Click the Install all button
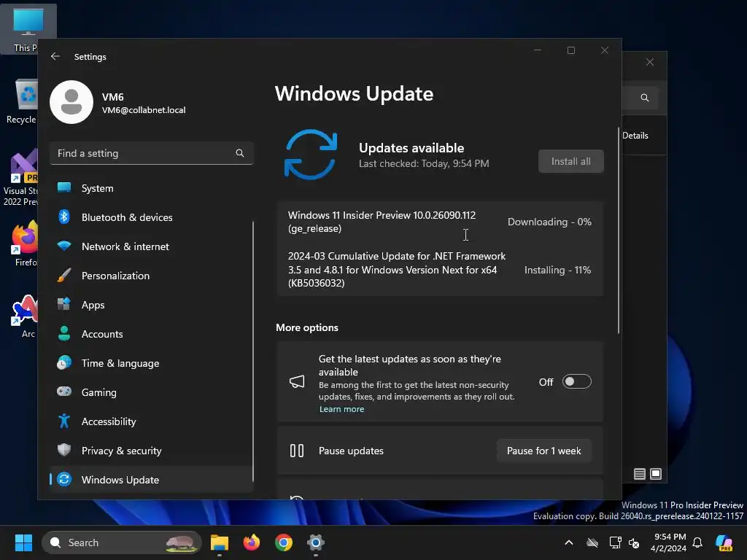This screenshot has width=747, height=560. (570, 161)
